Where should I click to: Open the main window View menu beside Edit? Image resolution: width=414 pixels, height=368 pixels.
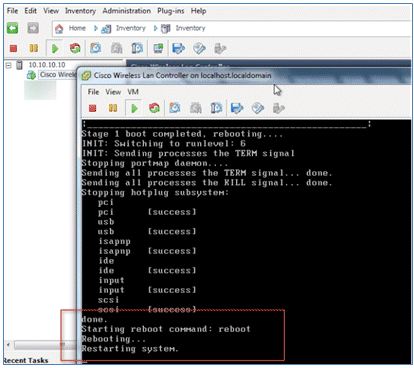[x=51, y=11]
